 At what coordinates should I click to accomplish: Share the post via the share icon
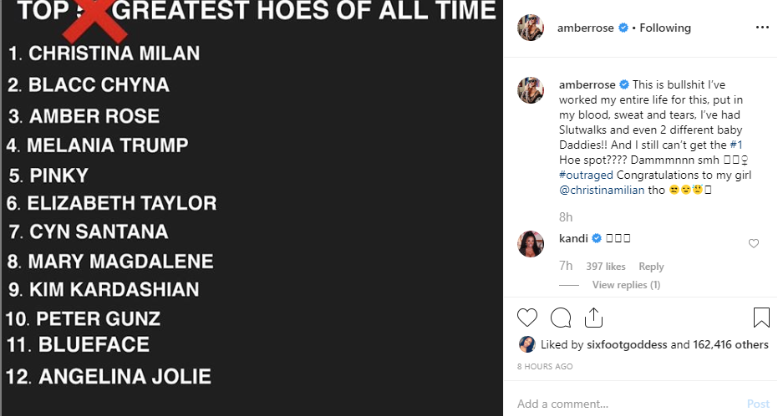click(593, 317)
